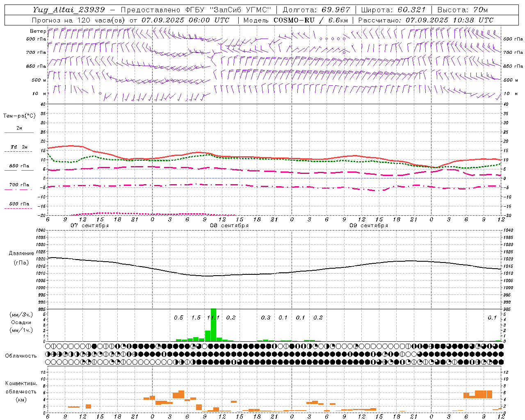Click the Td 2м dew point legend entry
Viewport: 525px width, 420px height.
[19, 147]
